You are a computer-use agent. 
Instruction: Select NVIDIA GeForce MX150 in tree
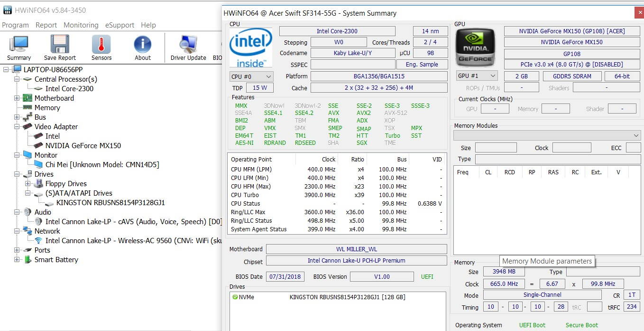click(83, 146)
